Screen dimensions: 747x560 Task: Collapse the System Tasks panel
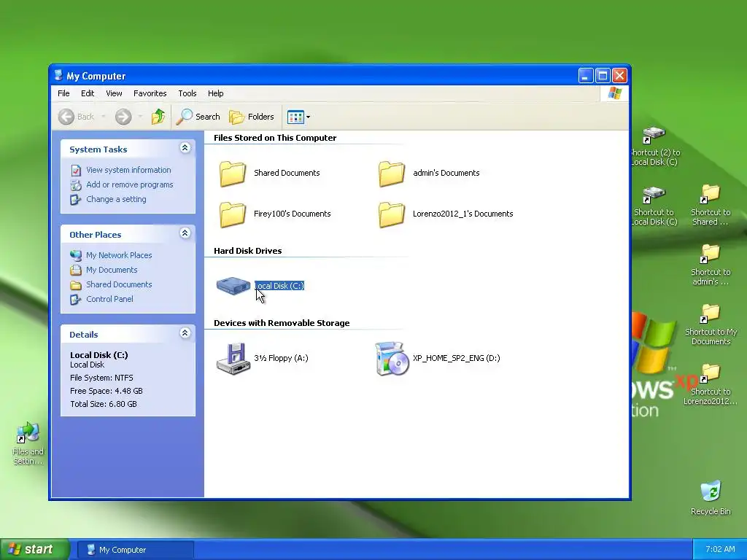(x=185, y=148)
